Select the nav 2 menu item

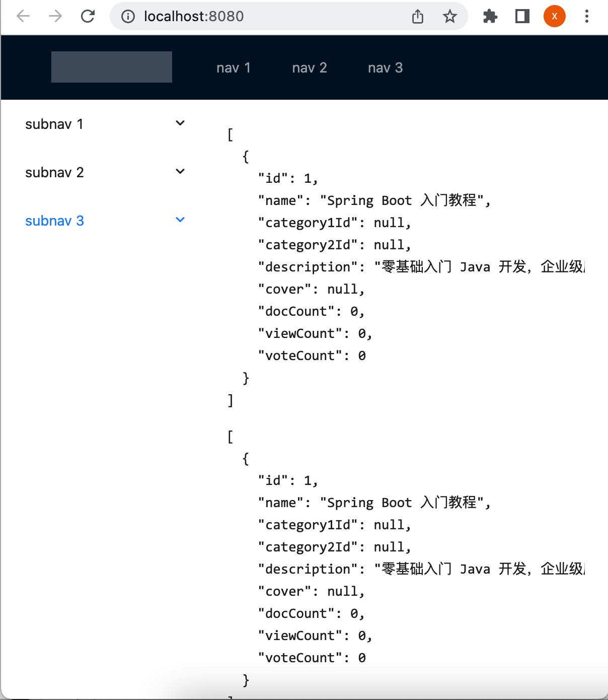click(x=310, y=67)
